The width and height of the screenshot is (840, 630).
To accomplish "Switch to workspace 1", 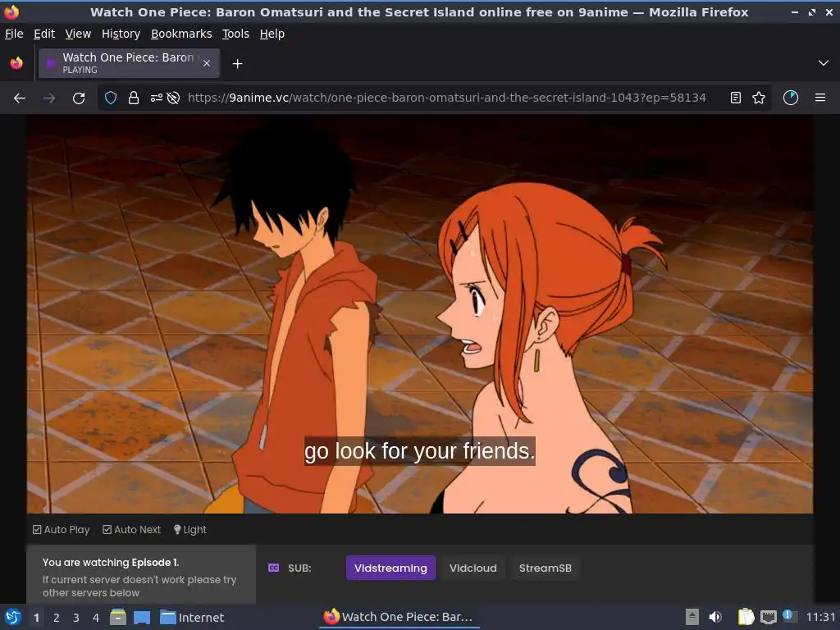I will click(x=36, y=618).
